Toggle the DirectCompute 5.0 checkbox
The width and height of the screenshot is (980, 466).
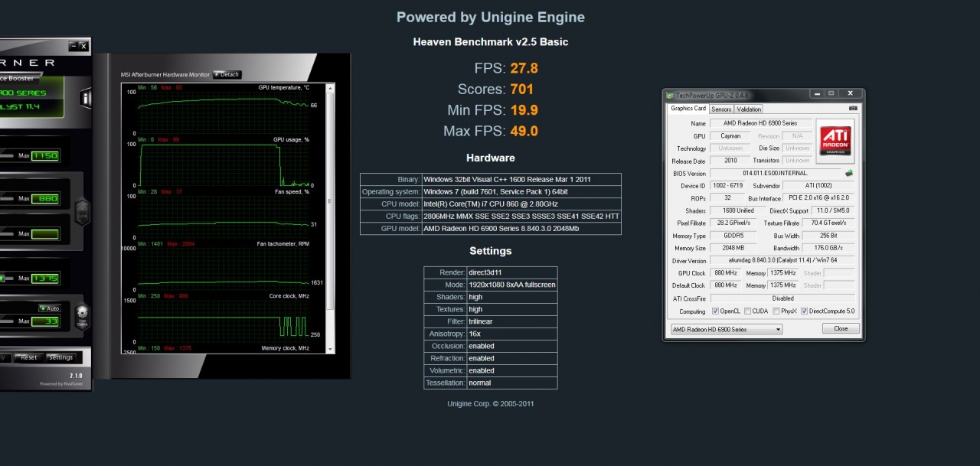coord(804,311)
